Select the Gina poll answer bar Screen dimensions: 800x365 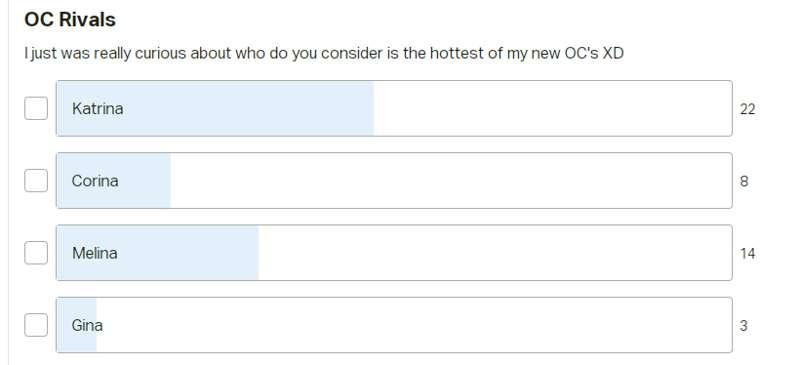pos(394,325)
